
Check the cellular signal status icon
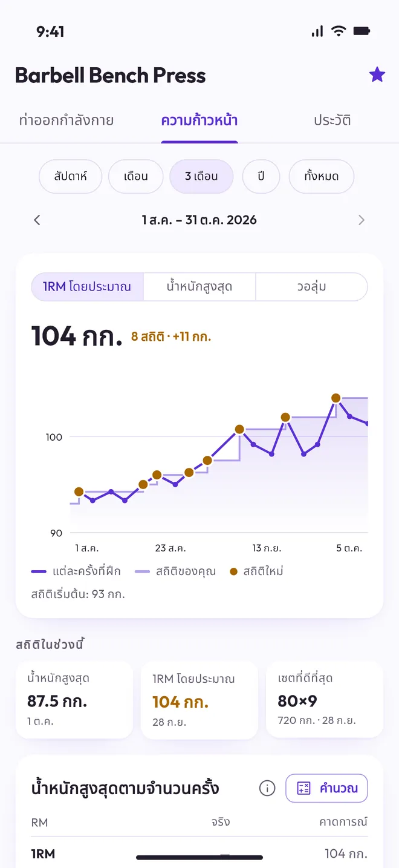pos(317,31)
